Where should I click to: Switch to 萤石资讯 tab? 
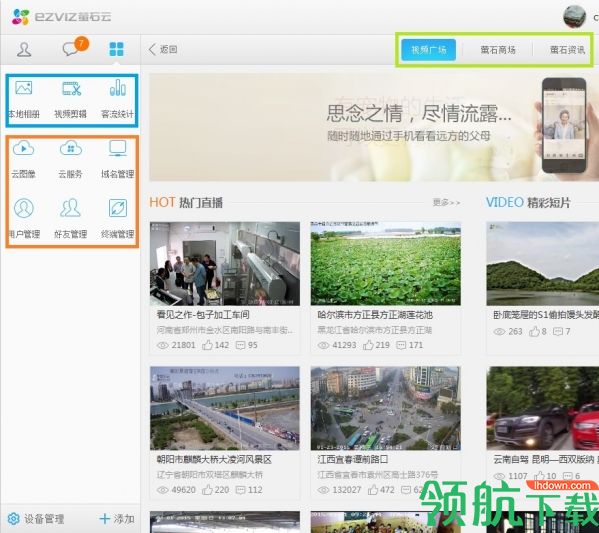click(567, 50)
